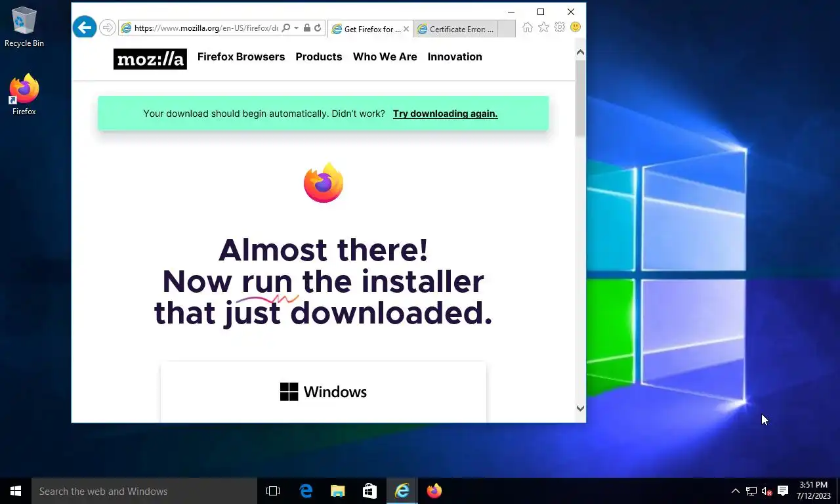Image resolution: width=840 pixels, height=504 pixels.
Task: Click the IE forward arrow button
Action: tap(108, 28)
